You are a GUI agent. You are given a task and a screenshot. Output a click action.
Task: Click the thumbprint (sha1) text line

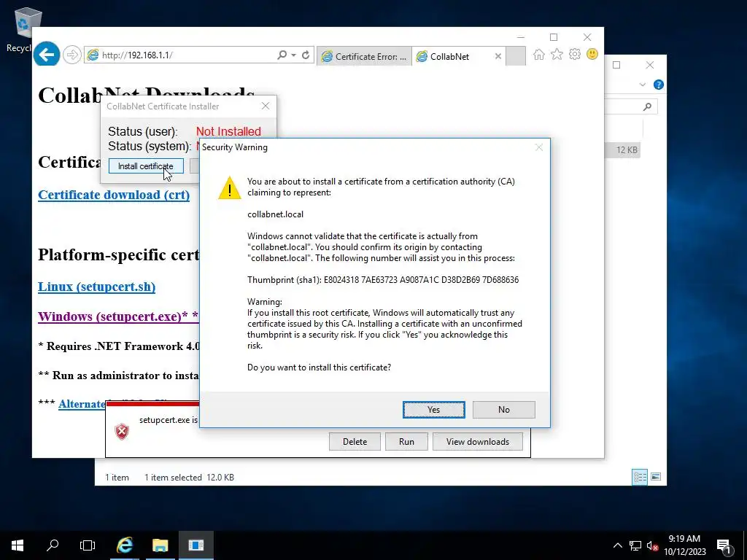(383, 280)
